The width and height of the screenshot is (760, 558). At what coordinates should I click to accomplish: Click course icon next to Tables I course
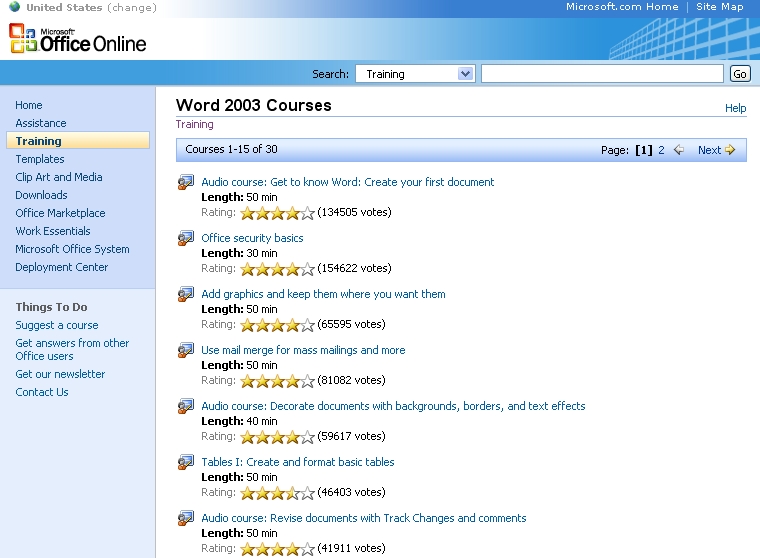click(x=186, y=462)
